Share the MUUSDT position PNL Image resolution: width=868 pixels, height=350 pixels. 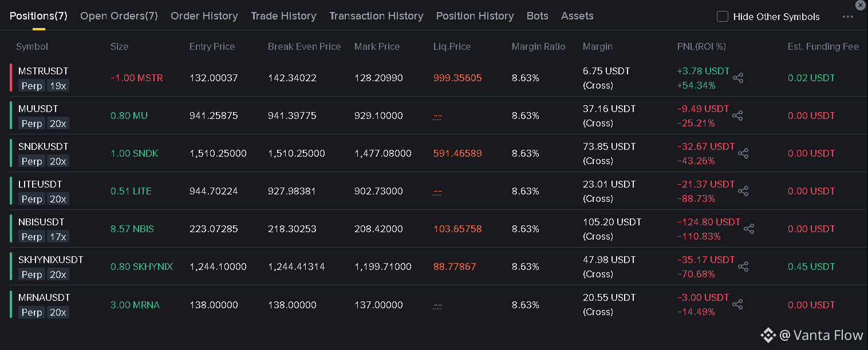click(738, 116)
